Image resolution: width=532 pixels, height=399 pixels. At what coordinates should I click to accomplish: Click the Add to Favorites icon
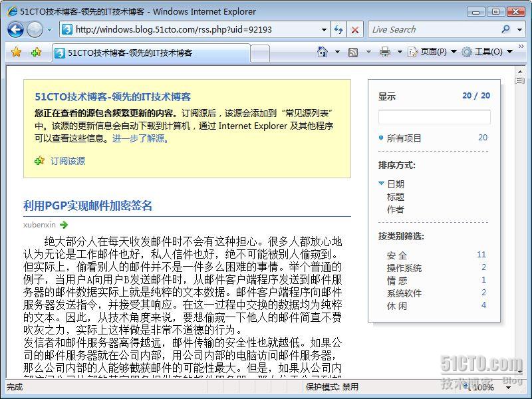[x=36, y=52]
